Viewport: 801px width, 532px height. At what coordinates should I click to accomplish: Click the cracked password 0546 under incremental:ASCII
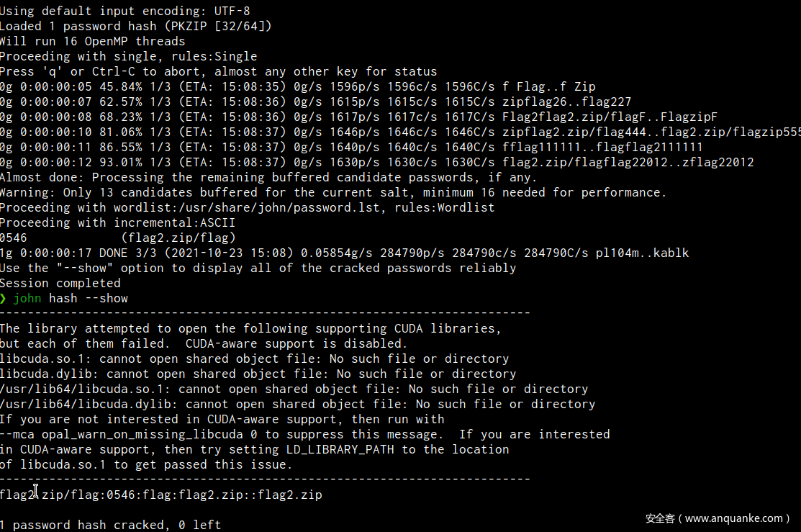coord(13,238)
